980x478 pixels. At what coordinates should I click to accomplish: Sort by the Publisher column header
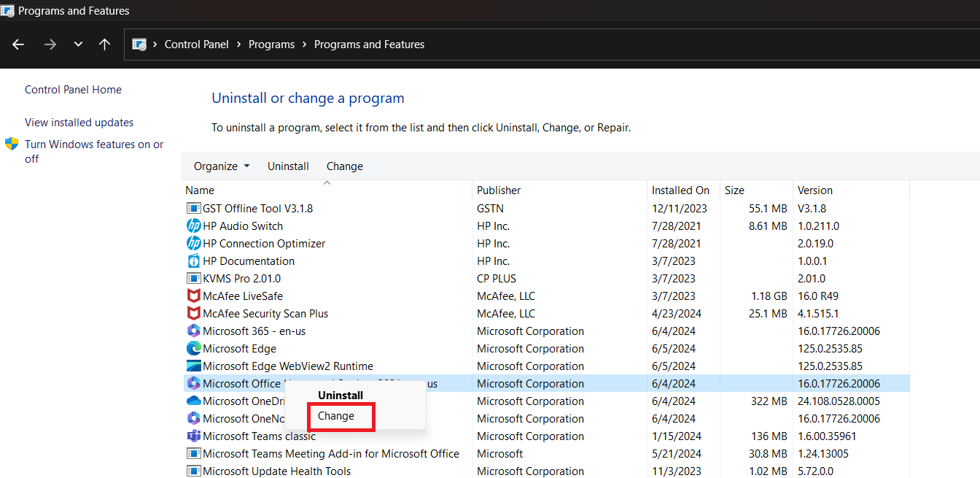click(x=559, y=190)
